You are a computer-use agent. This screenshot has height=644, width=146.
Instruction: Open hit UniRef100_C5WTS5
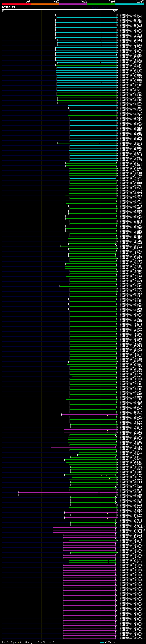tap(131, 180)
